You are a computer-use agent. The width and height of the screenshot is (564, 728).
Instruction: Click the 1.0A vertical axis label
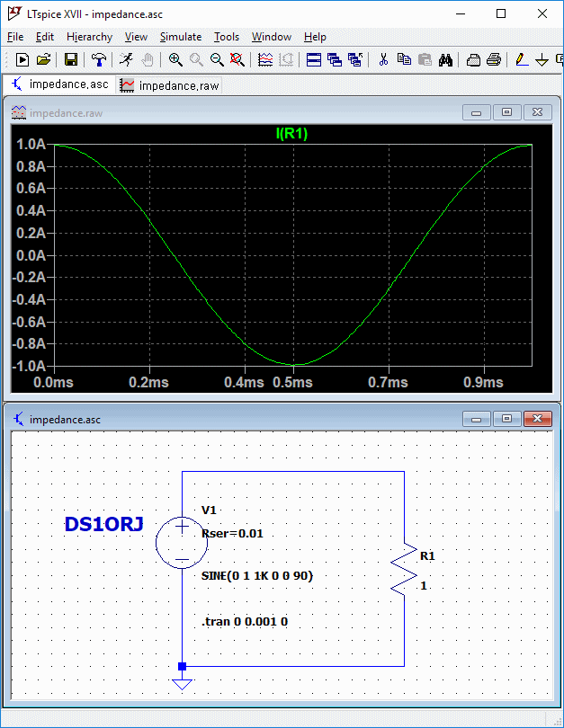pos(31,145)
